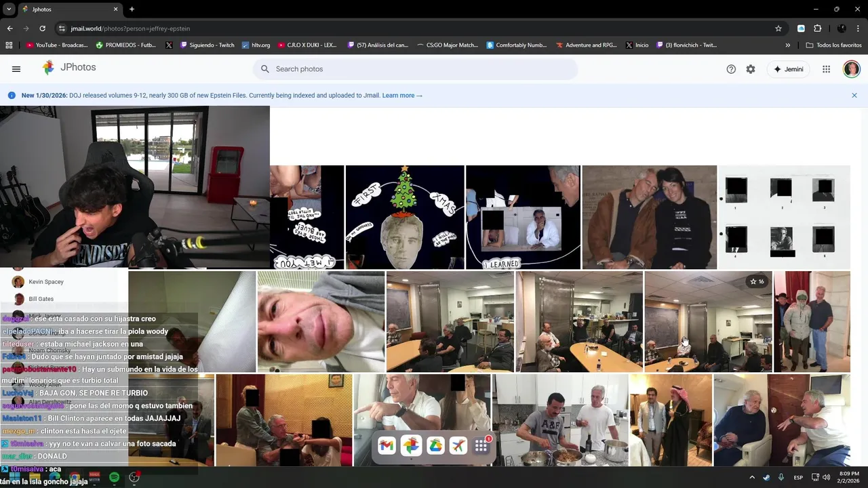Image resolution: width=868 pixels, height=488 pixels.
Task: Show hidden bookmarks with double chevron
Action: tap(788, 45)
